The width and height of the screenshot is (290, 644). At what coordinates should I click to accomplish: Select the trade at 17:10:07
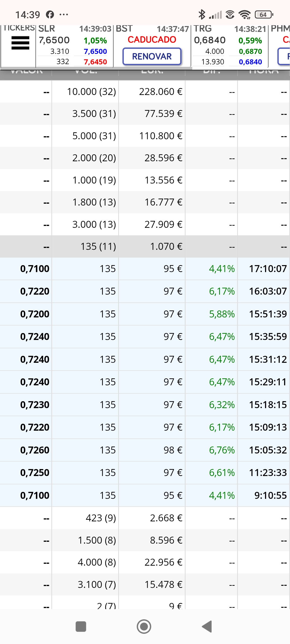tap(145, 269)
